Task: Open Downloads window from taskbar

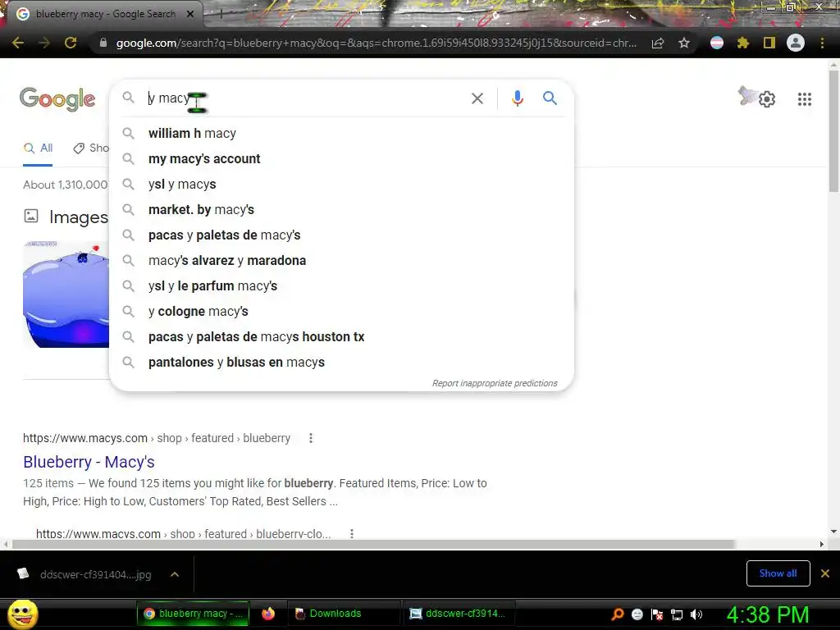Action: (x=343, y=614)
